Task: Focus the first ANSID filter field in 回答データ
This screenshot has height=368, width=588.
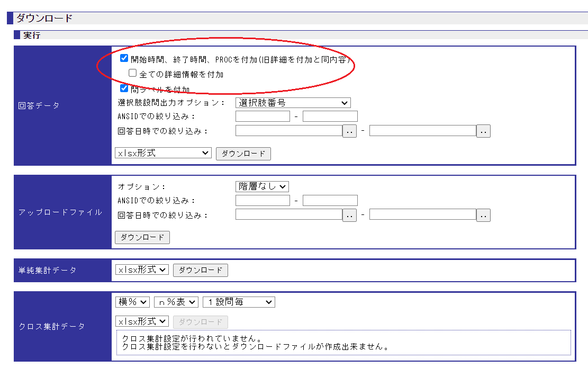Action: tap(263, 116)
